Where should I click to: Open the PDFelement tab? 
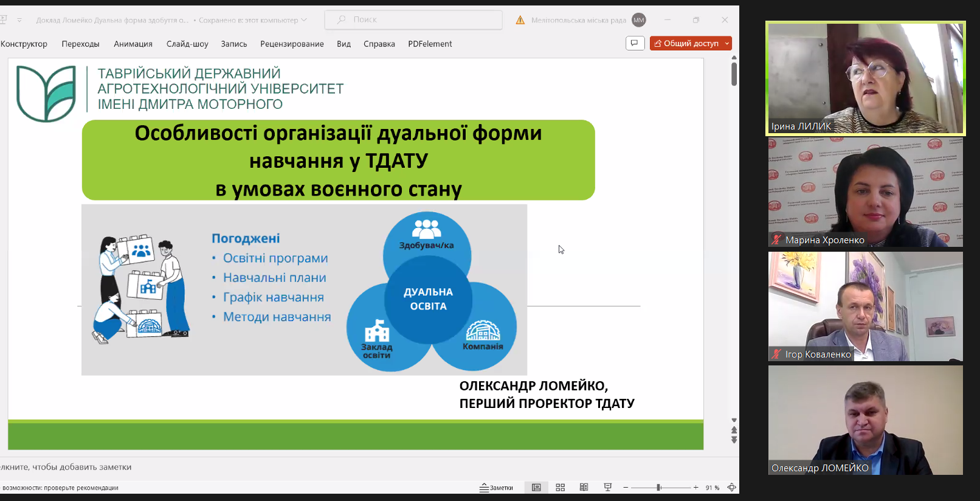(x=430, y=44)
